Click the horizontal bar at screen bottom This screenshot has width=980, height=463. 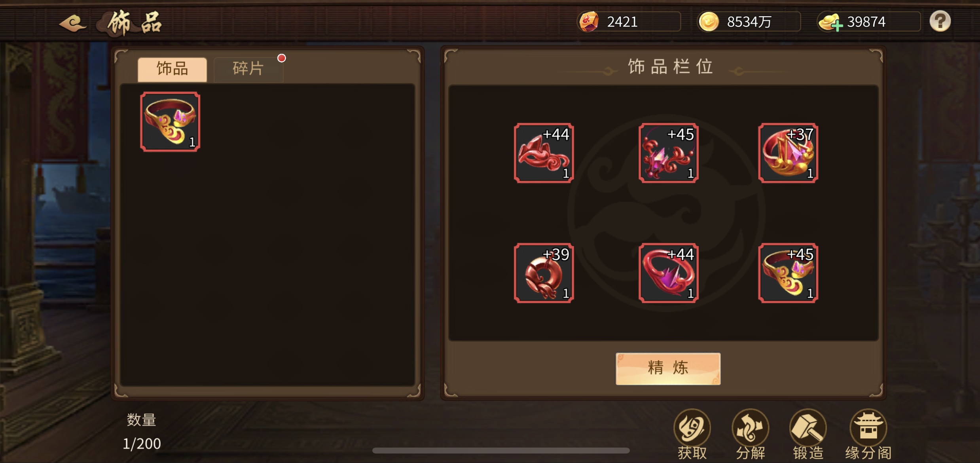[x=501, y=450]
